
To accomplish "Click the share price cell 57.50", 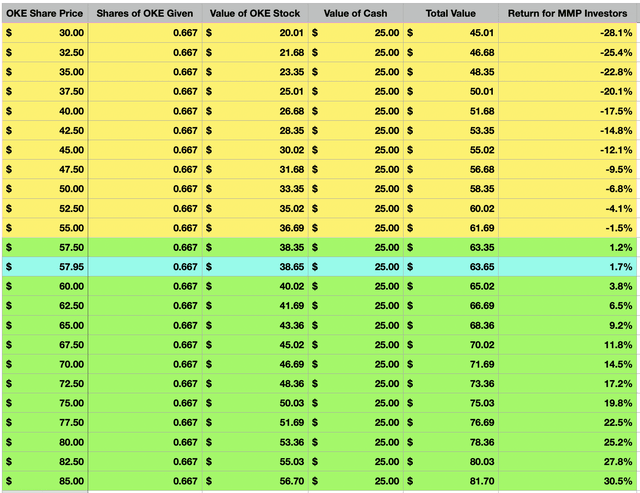I will [x=45, y=247].
